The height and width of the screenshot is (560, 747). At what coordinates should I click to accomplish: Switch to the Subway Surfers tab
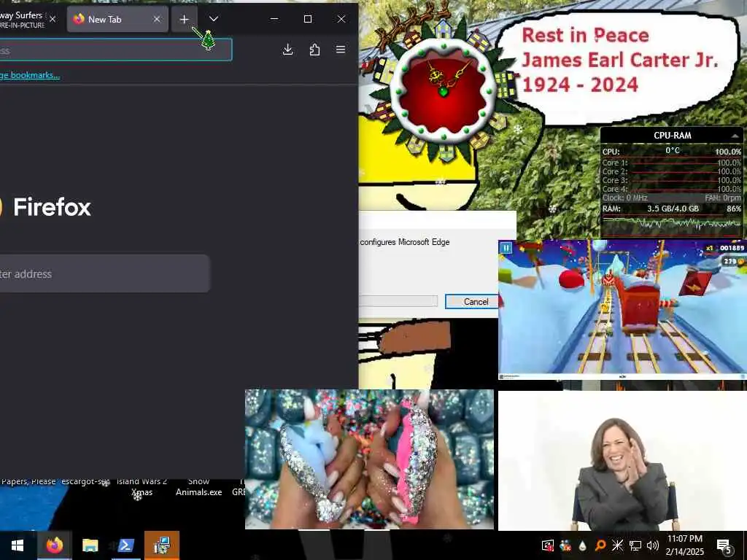pos(28,19)
